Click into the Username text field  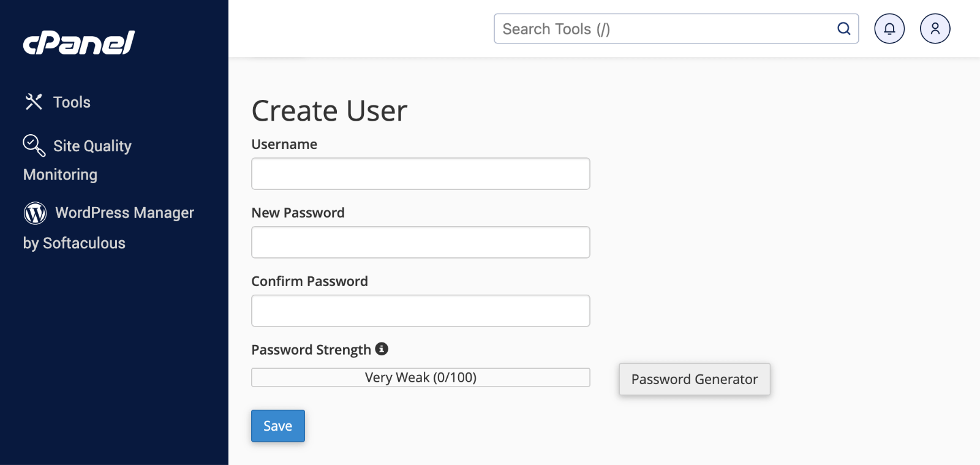click(x=420, y=174)
